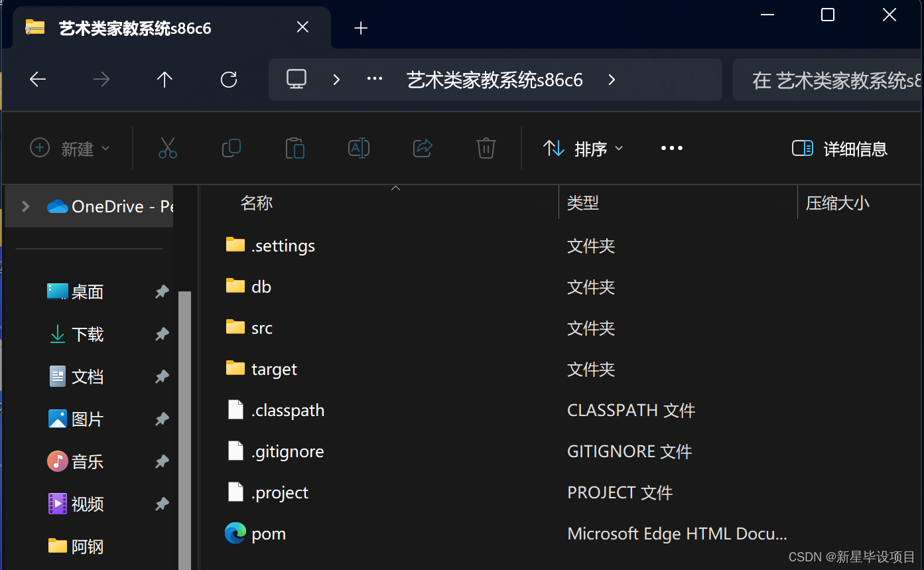Click the Rename icon in toolbar
The image size is (924, 570).
pos(359,148)
